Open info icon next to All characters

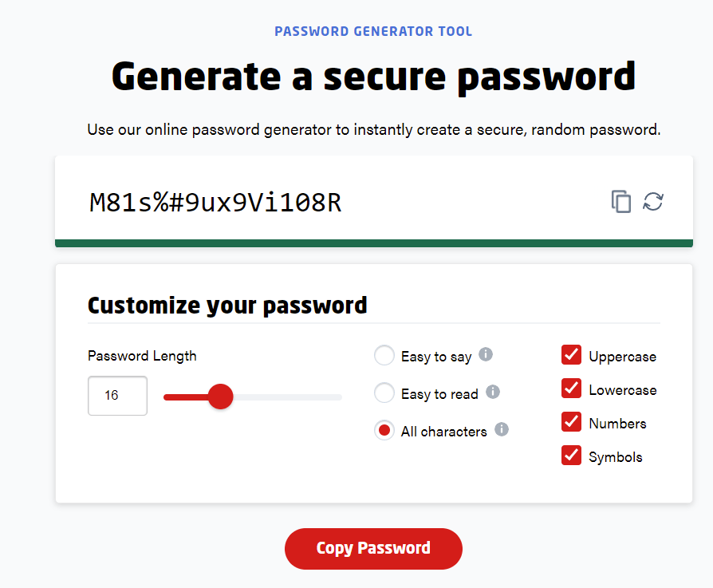pos(502,429)
